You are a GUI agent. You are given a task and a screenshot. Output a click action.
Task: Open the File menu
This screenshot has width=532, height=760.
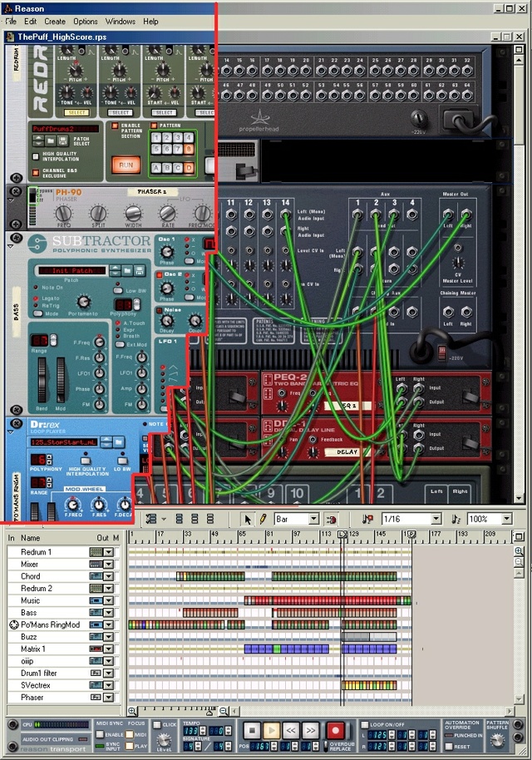(x=11, y=22)
